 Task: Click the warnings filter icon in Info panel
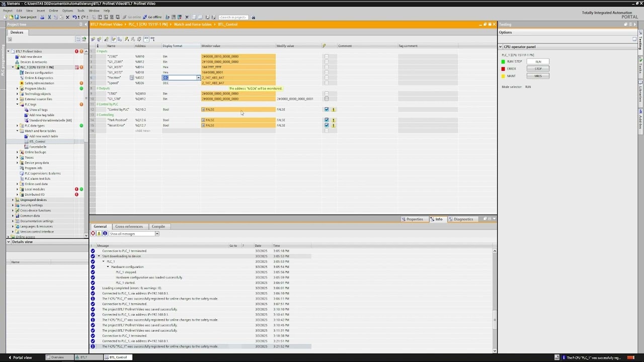pyautogui.click(x=99, y=234)
